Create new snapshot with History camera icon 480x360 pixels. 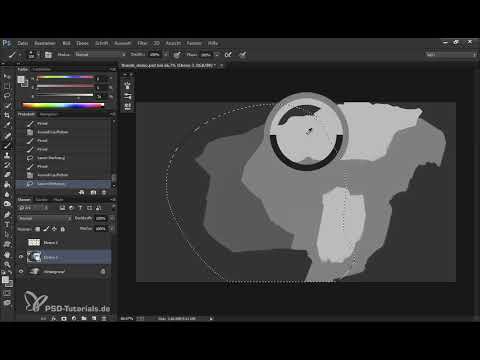click(x=93, y=192)
